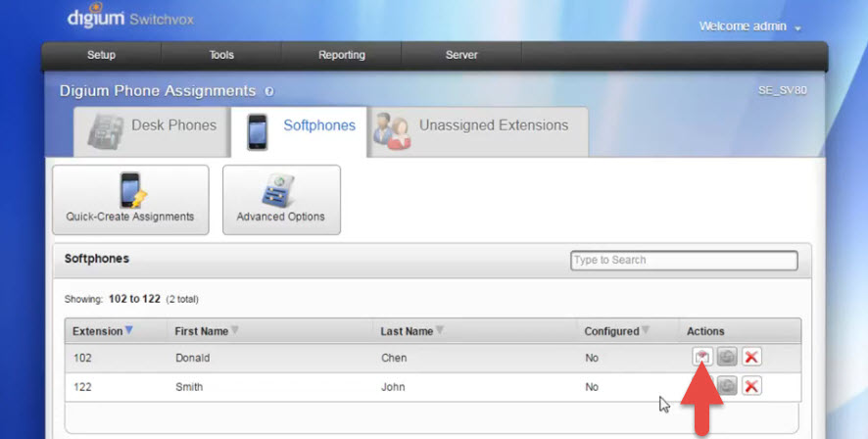The height and width of the screenshot is (439, 868).
Task: Click the Actions column header
Action: pos(705,331)
